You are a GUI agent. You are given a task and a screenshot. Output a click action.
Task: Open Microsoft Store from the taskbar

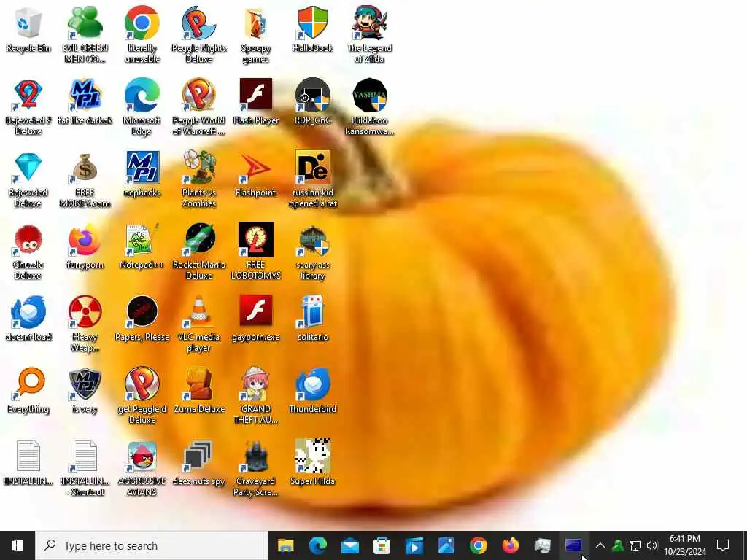pyautogui.click(x=382, y=545)
